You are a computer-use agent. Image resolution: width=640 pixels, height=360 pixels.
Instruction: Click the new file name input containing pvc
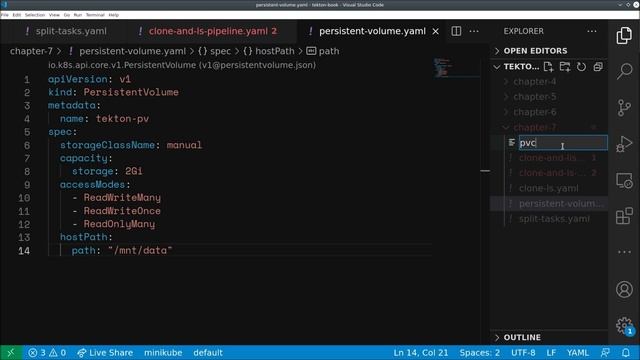(563, 143)
